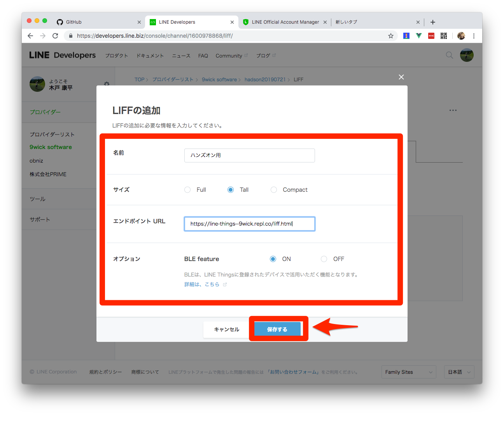Select the Compact size radio button
504x431 pixels.
274,190
